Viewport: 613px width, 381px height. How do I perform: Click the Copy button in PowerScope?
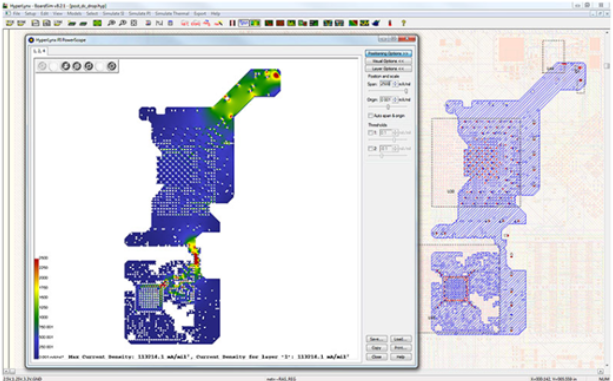376,348
